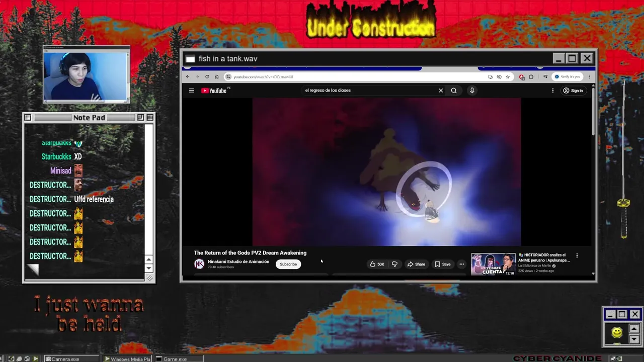
Task: Dislike the video
Action: pos(394,264)
